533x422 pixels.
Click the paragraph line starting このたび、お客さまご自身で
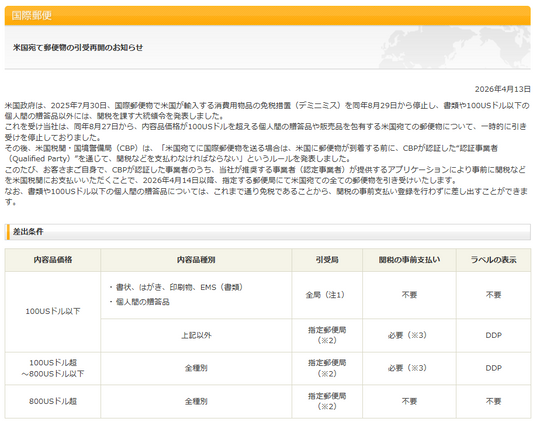click(265, 170)
